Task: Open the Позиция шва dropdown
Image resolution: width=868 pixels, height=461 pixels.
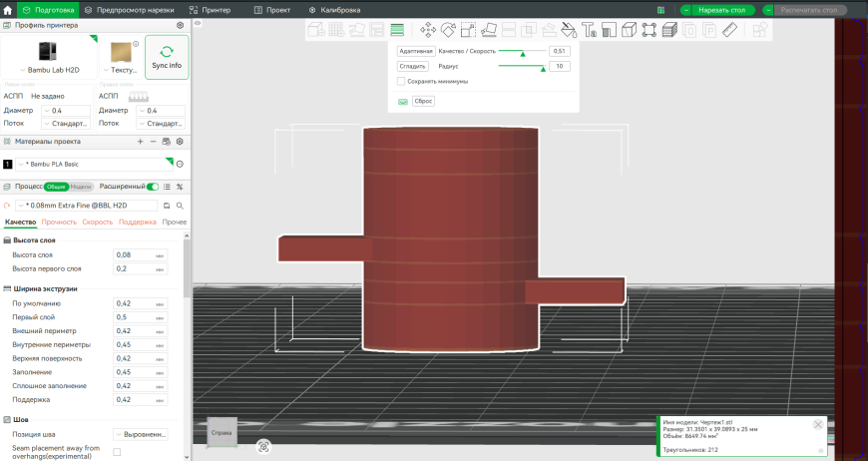Action: [141, 434]
